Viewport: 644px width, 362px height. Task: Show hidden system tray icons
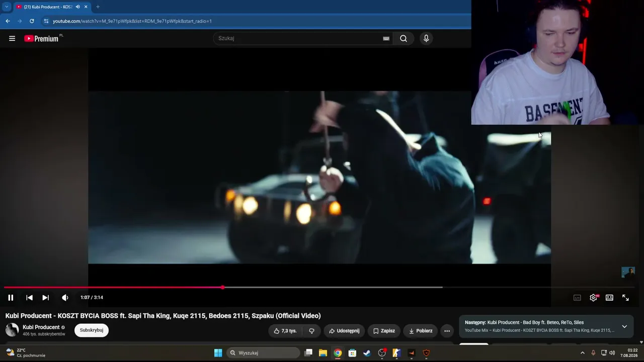(x=583, y=353)
